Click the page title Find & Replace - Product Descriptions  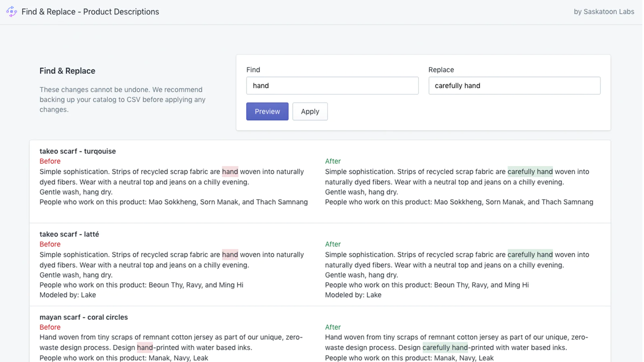90,12
